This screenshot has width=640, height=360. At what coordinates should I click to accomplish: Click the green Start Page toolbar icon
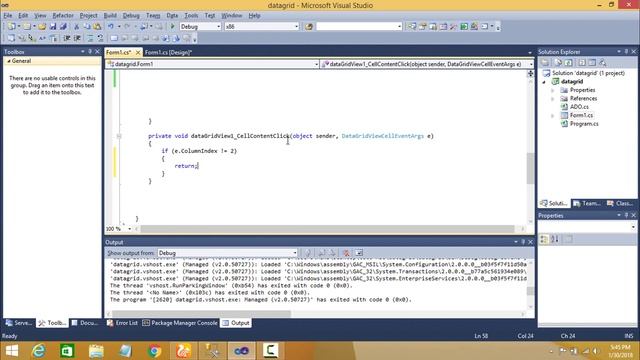click(x=464, y=27)
